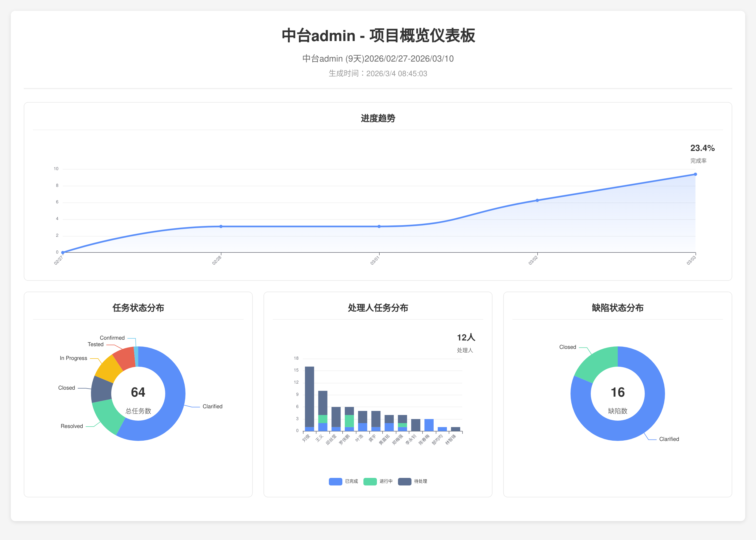Screen dimensions: 756x540
Task: Click the 03/03 endpoint on the trend line
Action: pos(695,174)
